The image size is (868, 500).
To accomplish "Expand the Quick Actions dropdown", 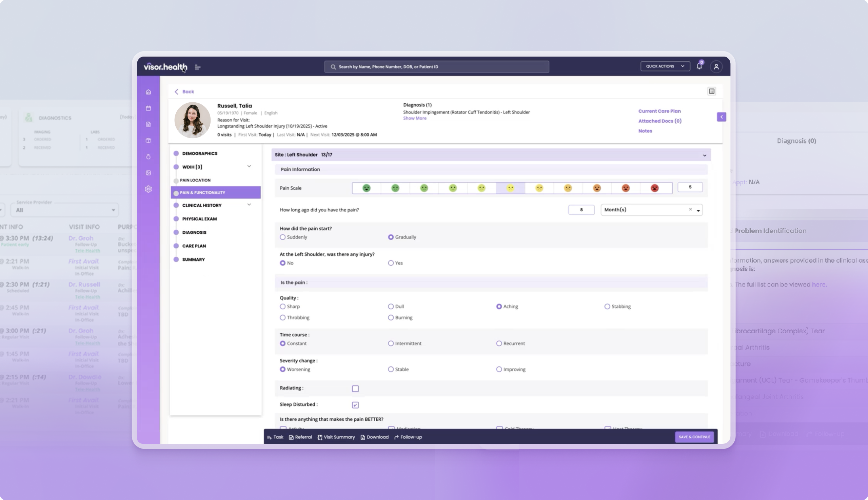I will [665, 66].
